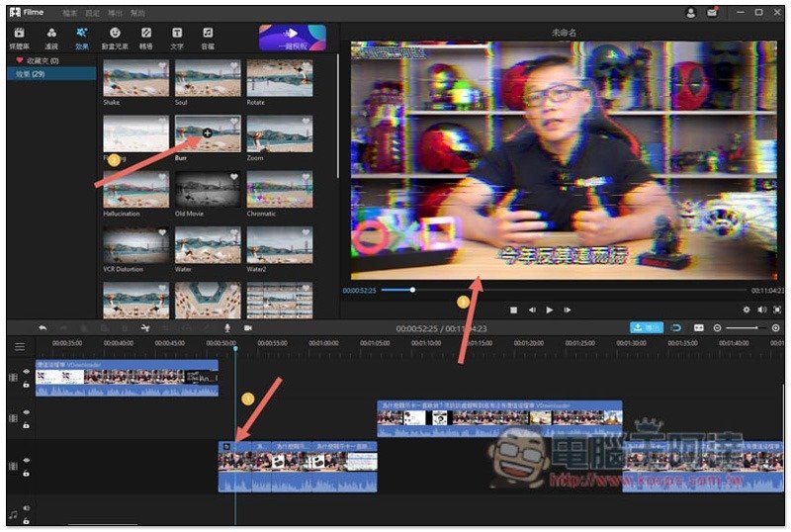Screen dimensions: 791x532
Task: Open the audio (音樂) panel icon
Action: pyautogui.click(x=208, y=38)
